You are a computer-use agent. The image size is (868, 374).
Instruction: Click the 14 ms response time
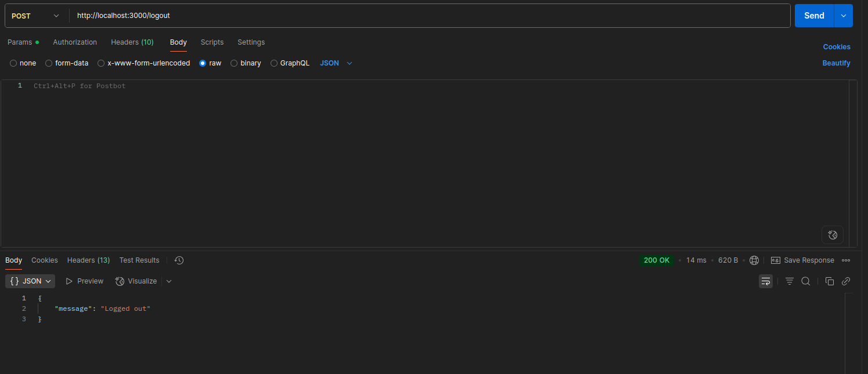696,260
